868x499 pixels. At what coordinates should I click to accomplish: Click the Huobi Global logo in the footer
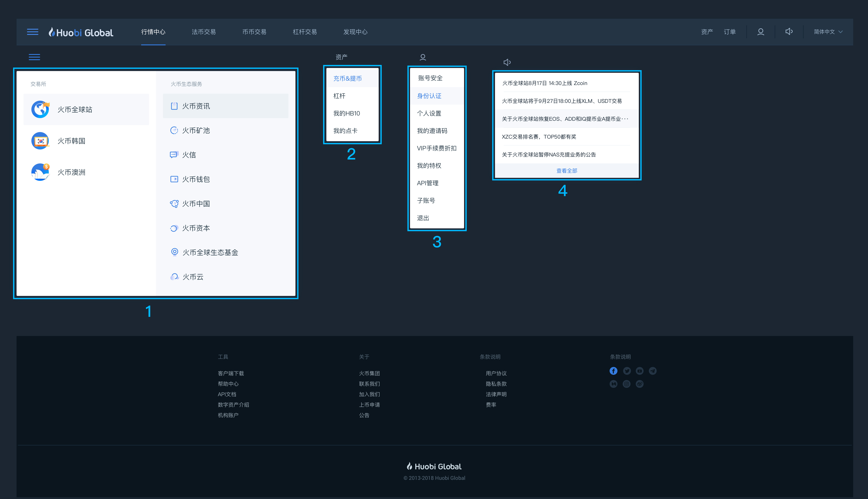(434, 467)
